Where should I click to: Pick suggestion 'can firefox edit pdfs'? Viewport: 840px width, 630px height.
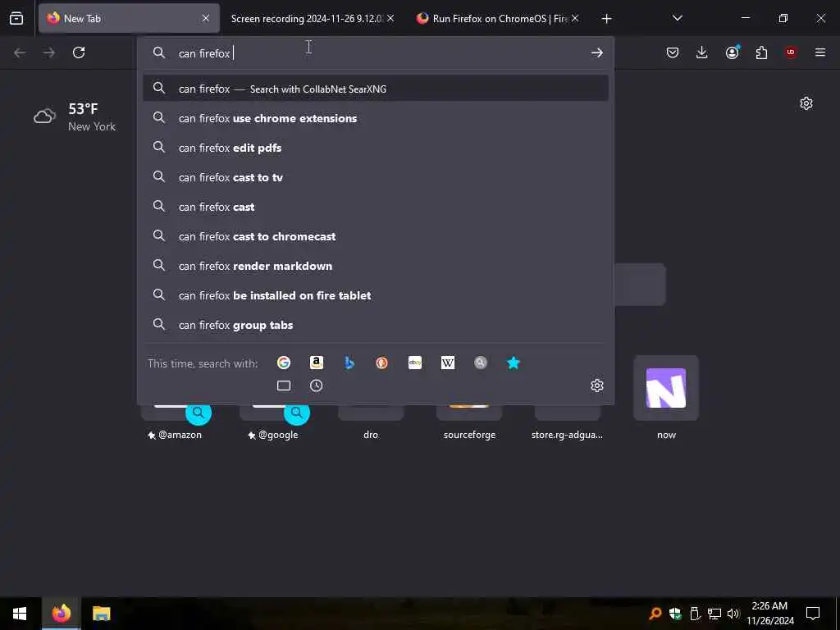tap(376, 148)
